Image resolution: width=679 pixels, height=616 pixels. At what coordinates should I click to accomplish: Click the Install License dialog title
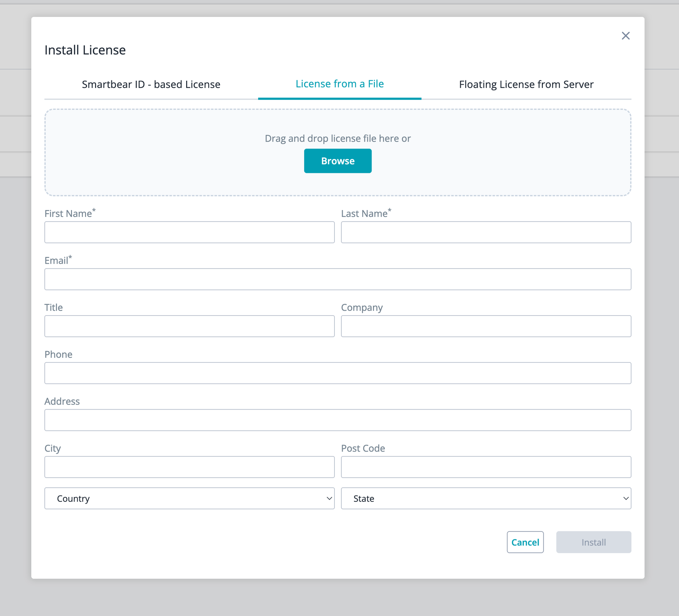click(x=85, y=50)
